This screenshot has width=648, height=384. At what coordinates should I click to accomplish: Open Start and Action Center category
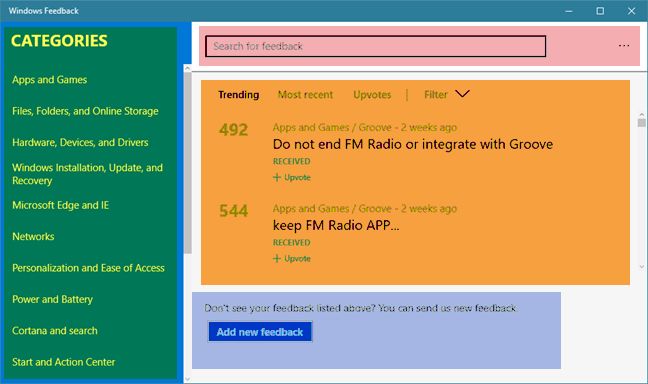64,362
